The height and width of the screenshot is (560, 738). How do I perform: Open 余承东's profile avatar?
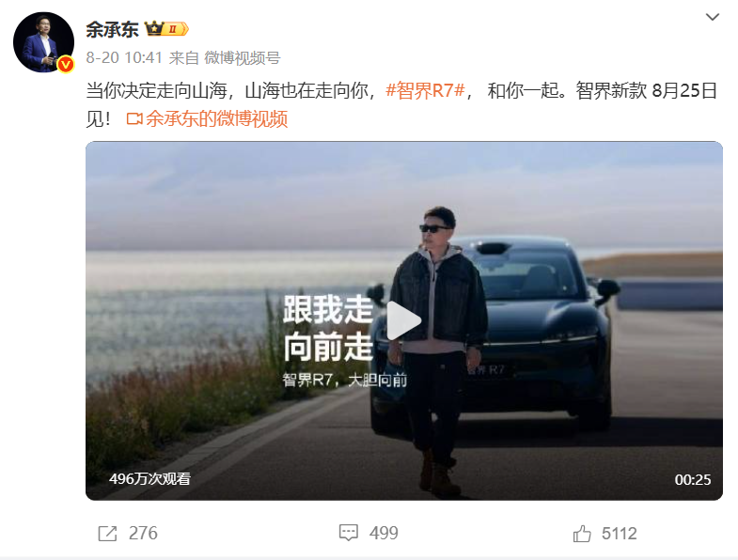pos(43,42)
